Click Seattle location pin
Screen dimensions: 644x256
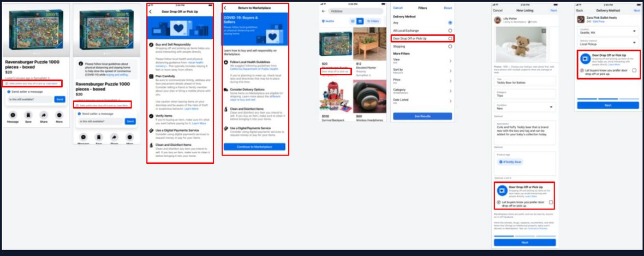[323, 21]
